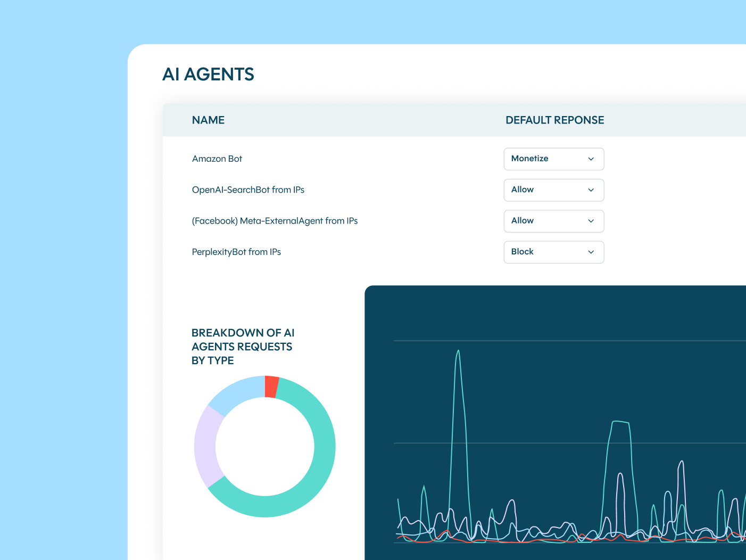Click the (Facebook) Meta-ExternalAgent name
Viewport: 746px width, 560px height.
(275, 221)
